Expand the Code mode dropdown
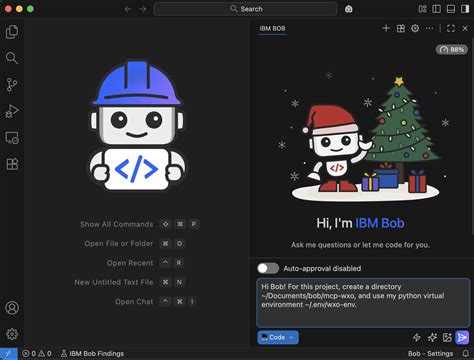 (x=278, y=337)
